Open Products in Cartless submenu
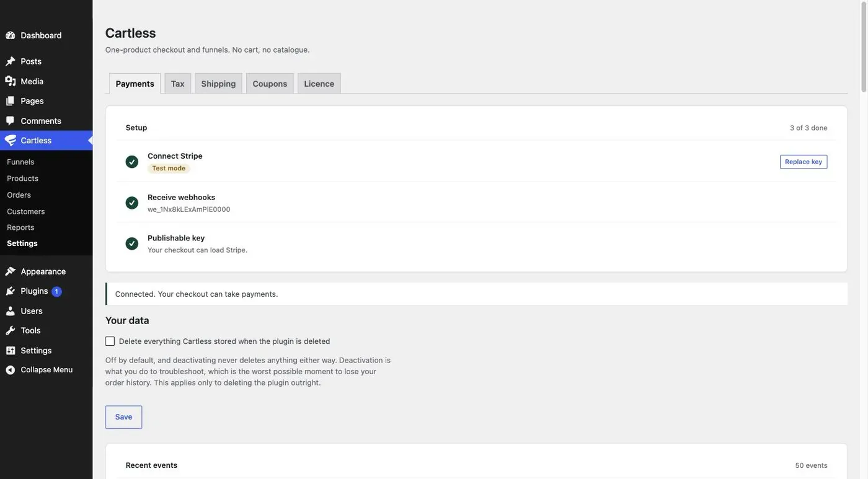This screenshot has width=868, height=479. tap(22, 178)
